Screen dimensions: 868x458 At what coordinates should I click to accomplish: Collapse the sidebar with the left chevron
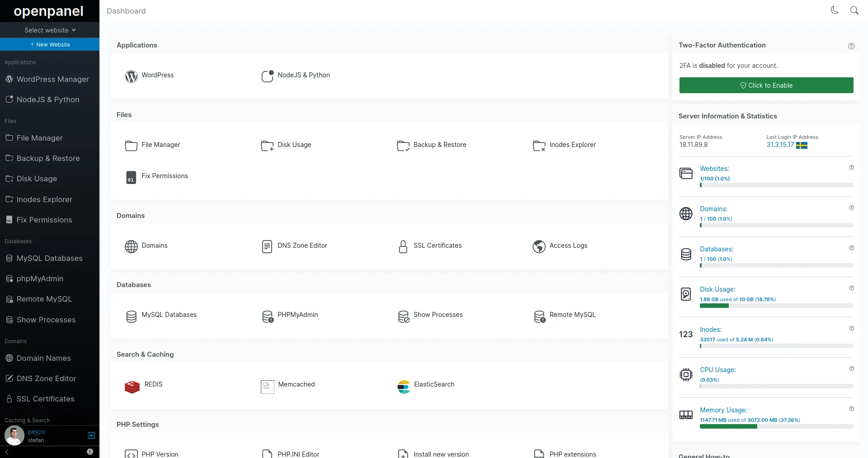[7, 452]
